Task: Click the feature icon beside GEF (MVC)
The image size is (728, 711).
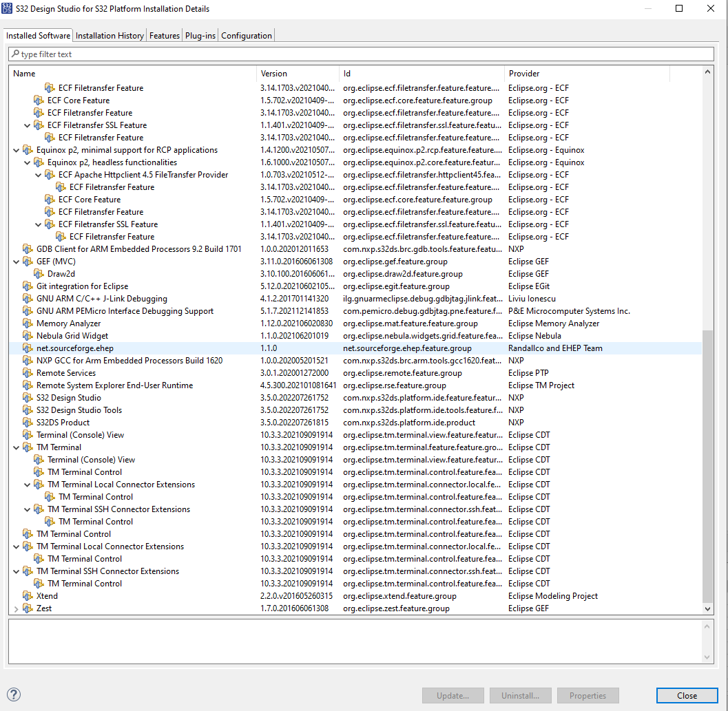Action: click(27, 261)
